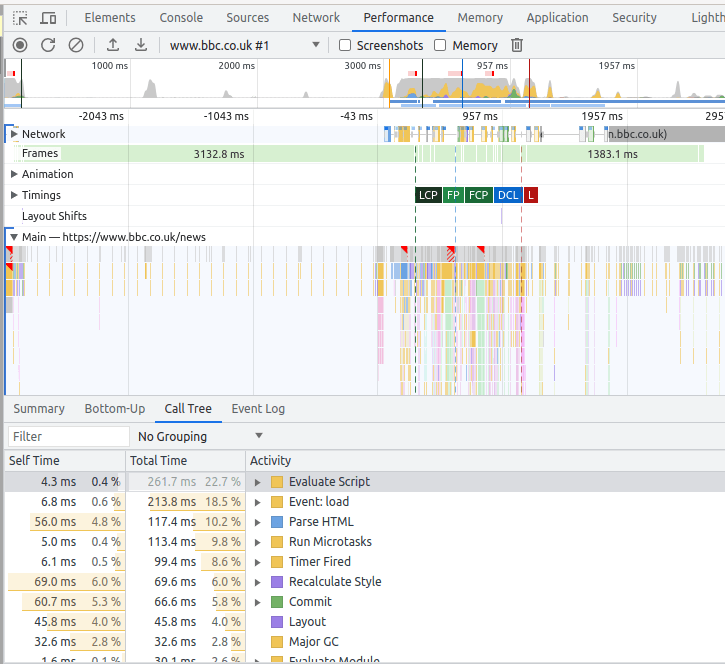Enable the Memory checkbox in toolbar
This screenshot has width=725, height=664.
(x=441, y=45)
